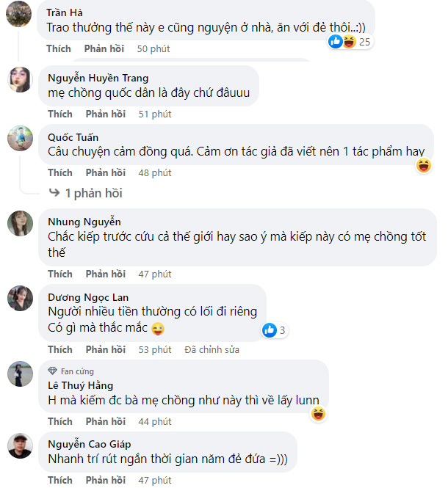
Task: Click Thích under Nguyễn Cao Giáp's comment
Action: (60, 480)
